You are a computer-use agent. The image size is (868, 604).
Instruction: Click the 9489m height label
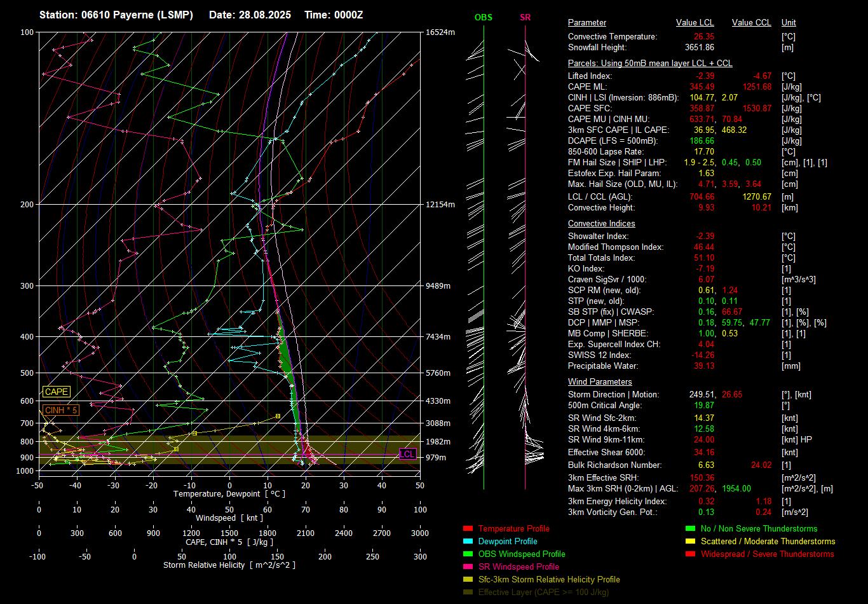[438, 286]
